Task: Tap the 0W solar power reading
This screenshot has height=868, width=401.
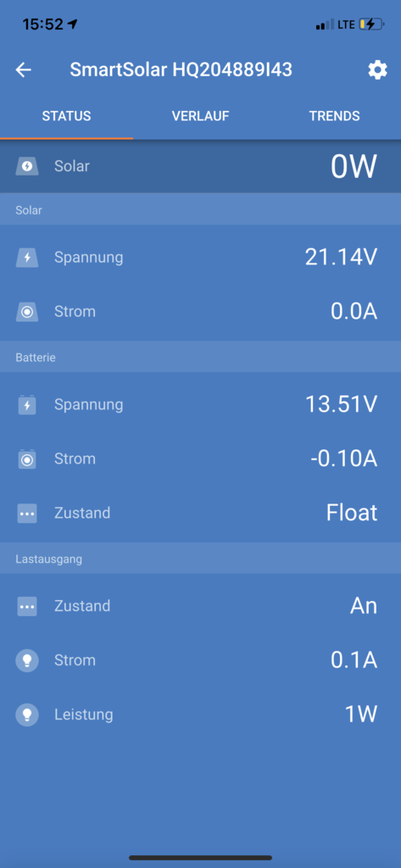Action: pos(354,166)
